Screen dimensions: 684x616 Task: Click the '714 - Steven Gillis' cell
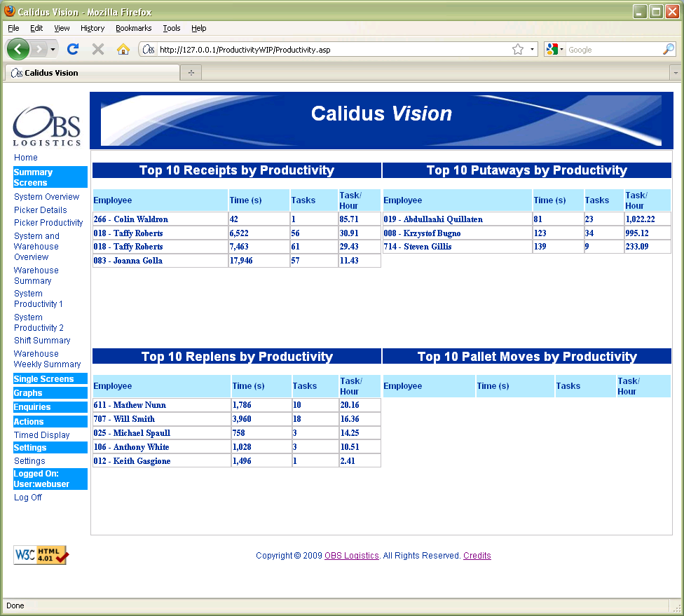click(457, 247)
